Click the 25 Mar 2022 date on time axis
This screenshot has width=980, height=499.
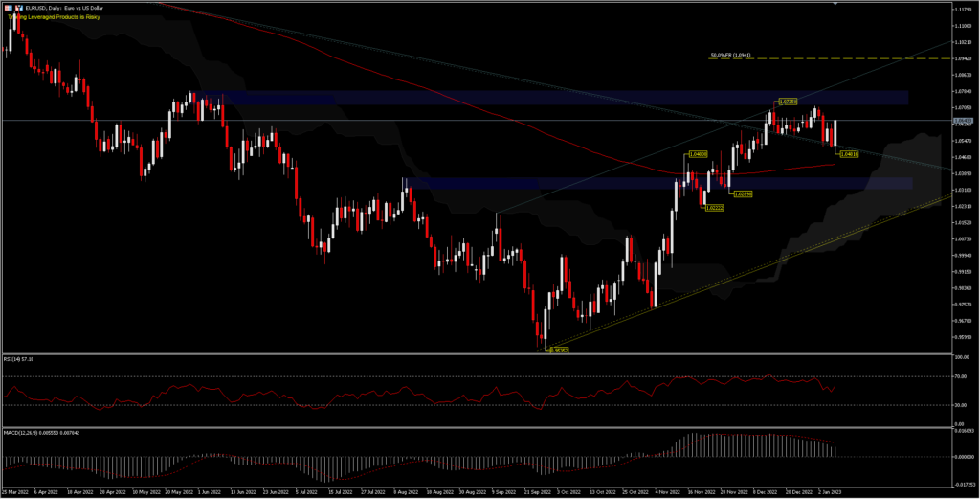point(16,491)
